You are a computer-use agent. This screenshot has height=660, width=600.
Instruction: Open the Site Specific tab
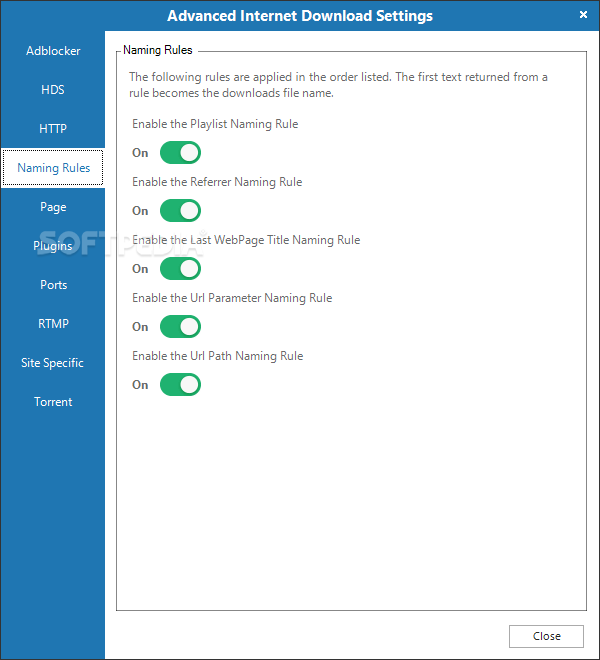click(53, 363)
